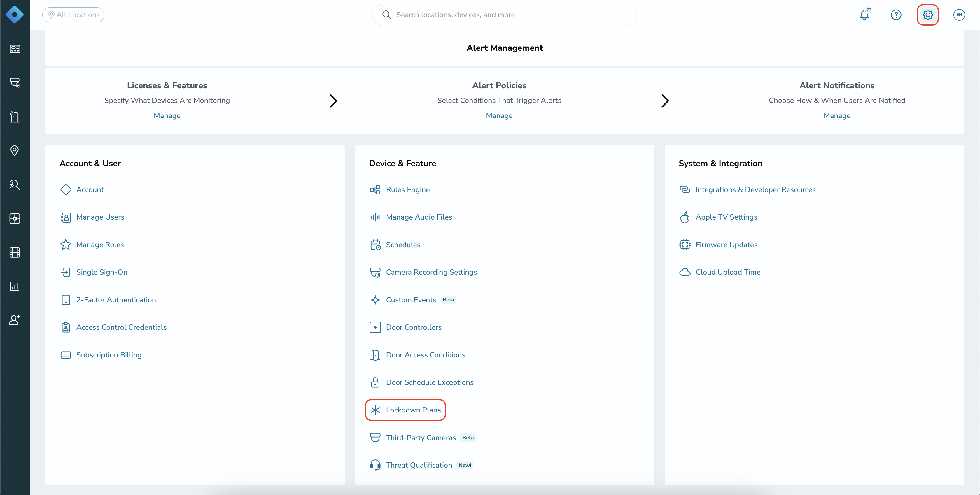Click the Alert Management heading
The height and width of the screenshot is (495, 980).
pyautogui.click(x=505, y=48)
